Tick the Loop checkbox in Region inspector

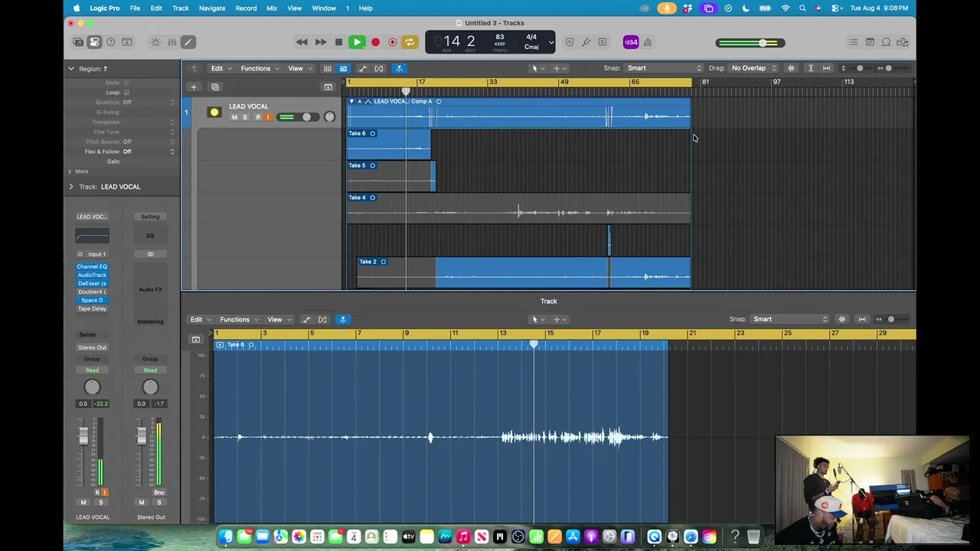point(126,93)
